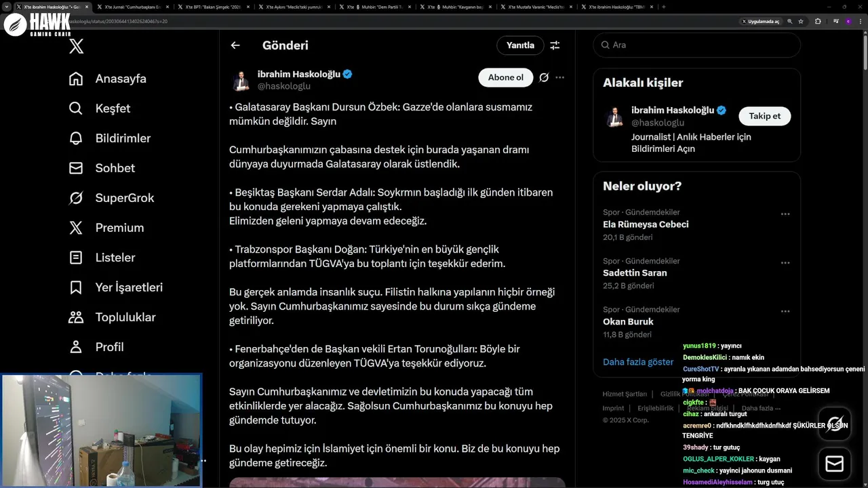Screen dimensions: 868x488
Task: Open Listeler in the sidebar
Action: tap(102, 258)
